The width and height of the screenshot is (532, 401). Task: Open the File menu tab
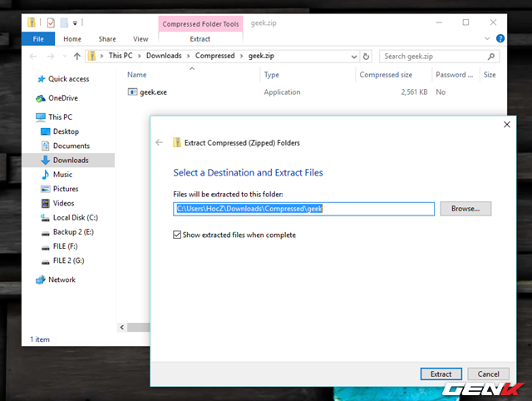point(38,39)
